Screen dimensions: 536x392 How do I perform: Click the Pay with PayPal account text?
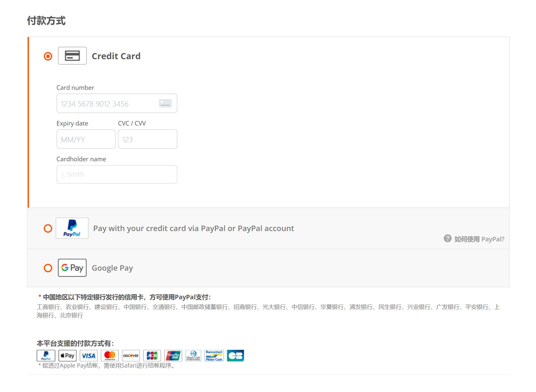[193, 228]
